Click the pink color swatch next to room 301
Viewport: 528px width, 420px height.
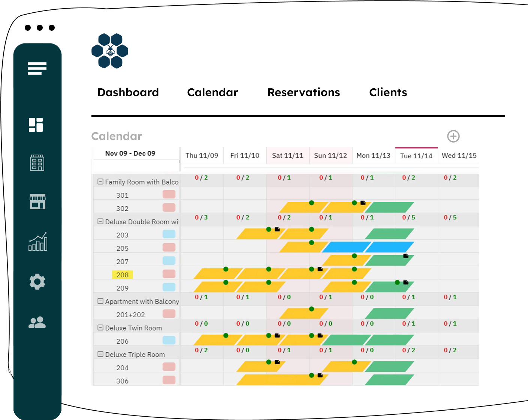point(169,194)
